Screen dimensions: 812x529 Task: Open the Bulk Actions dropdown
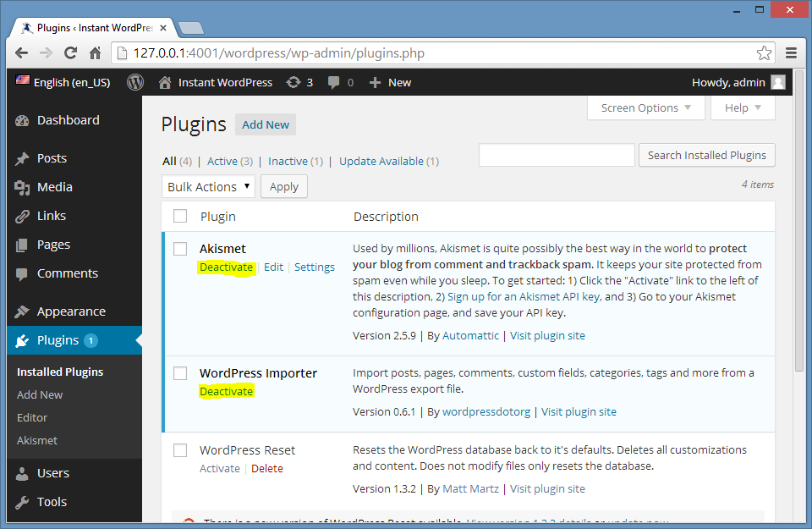click(x=208, y=186)
